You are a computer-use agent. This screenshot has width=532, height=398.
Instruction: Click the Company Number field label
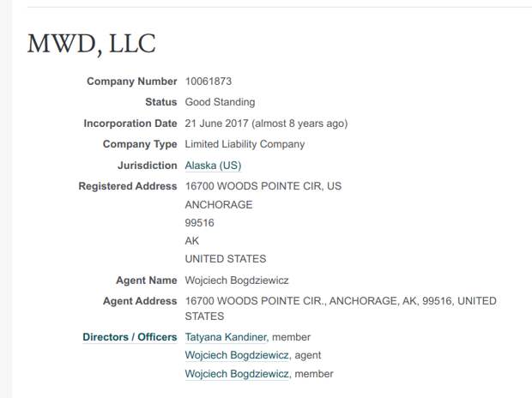coord(132,81)
